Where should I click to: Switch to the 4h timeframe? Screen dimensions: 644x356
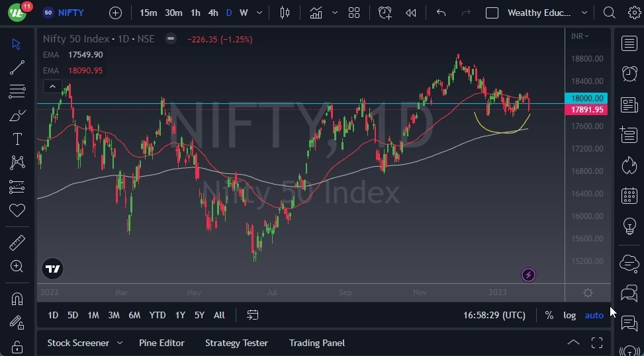[212, 13]
